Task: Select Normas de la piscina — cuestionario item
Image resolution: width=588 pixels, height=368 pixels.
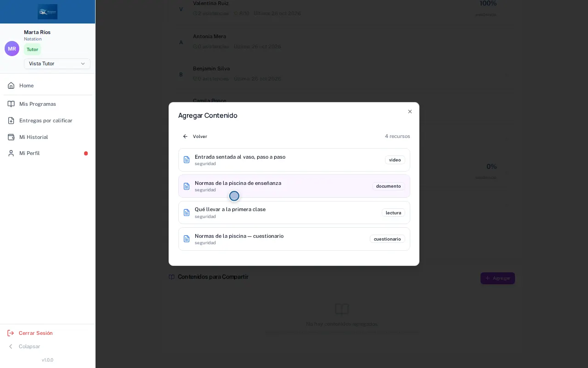Action: pos(294,239)
